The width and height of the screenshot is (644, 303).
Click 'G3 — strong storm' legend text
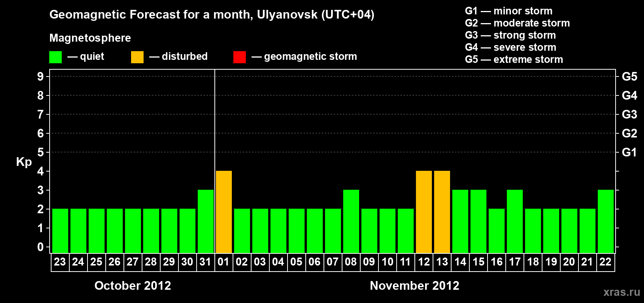(x=510, y=35)
